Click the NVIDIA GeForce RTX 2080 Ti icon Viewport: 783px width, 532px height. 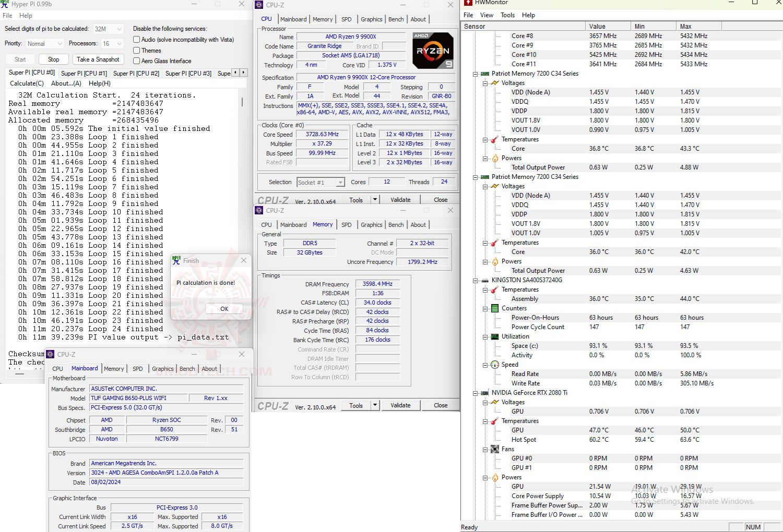(x=485, y=393)
